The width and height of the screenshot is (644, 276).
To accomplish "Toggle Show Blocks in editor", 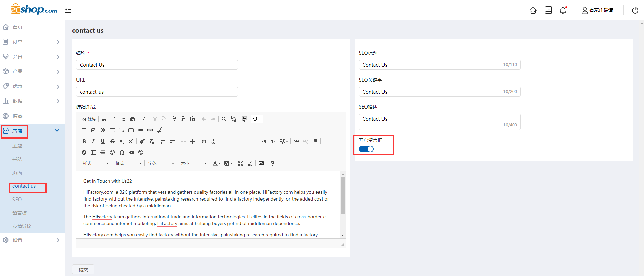I will (x=250, y=163).
